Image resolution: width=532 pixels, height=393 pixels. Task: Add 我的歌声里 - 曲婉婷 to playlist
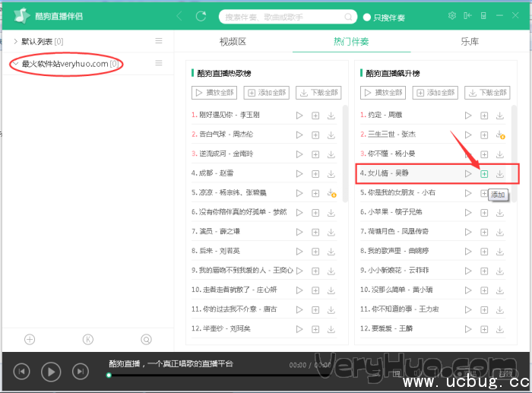(484, 252)
